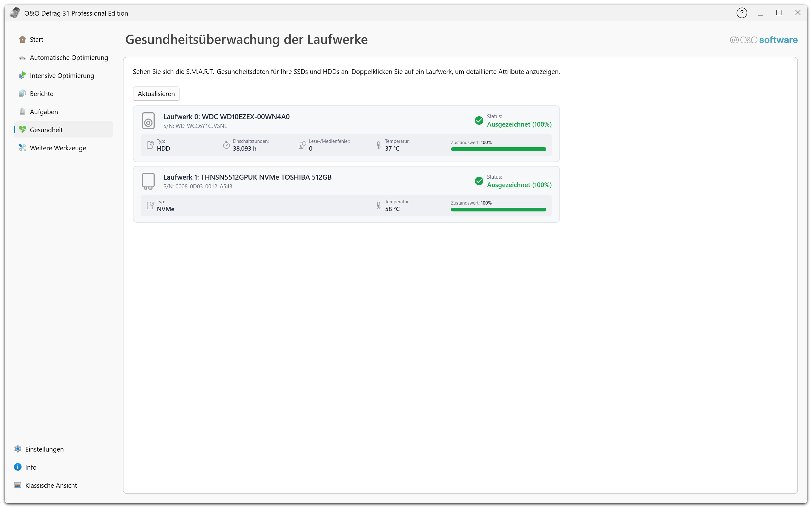Click the SSD icon of Laufwerk 1
Viewport: 812px width, 508px height.
point(148,181)
